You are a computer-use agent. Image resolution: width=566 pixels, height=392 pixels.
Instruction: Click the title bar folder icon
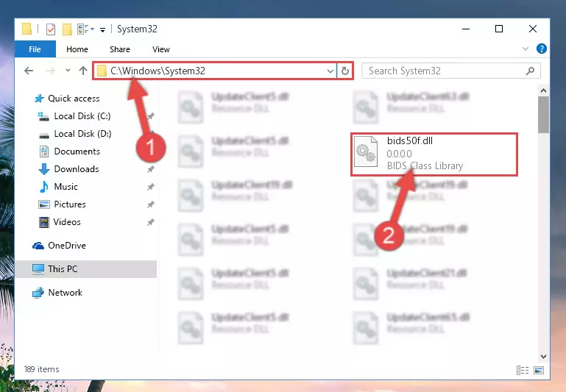(26, 29)
